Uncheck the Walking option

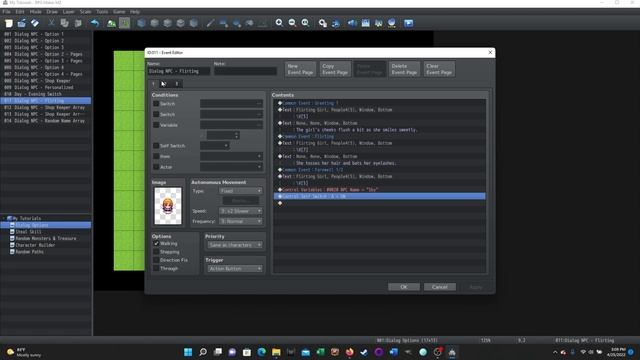point(156,243)
